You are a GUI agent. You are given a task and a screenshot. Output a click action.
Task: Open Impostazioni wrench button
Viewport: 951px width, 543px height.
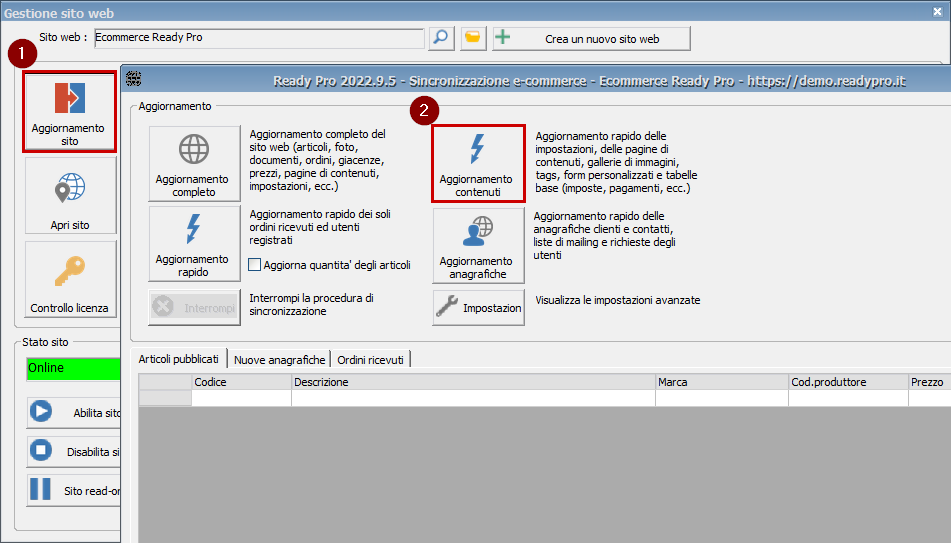point(478,308)
